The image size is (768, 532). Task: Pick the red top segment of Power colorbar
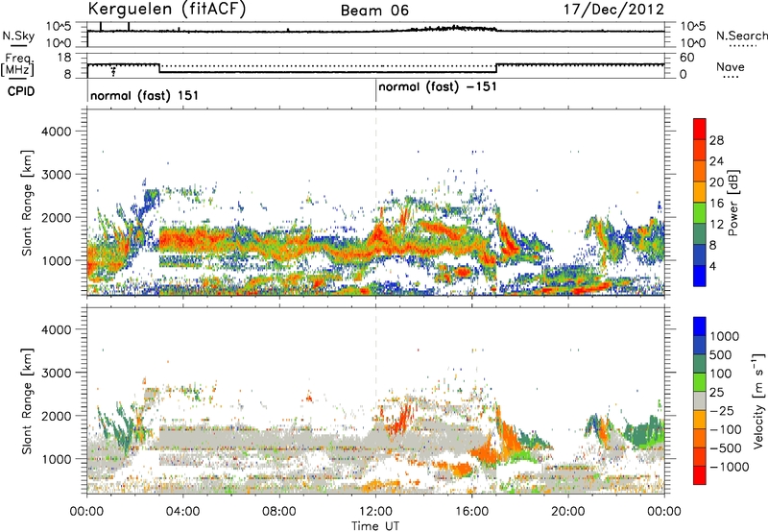pos(700,130)
